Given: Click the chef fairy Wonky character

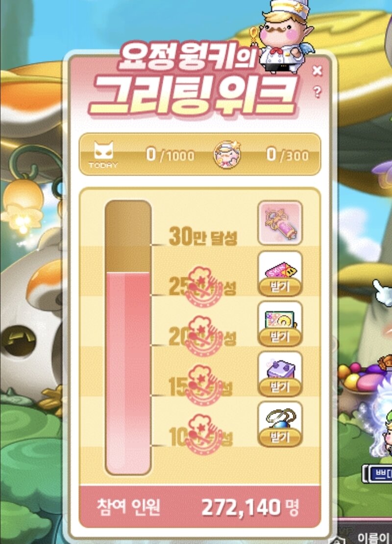Looking at the screenshot, I should pos(283,37).
